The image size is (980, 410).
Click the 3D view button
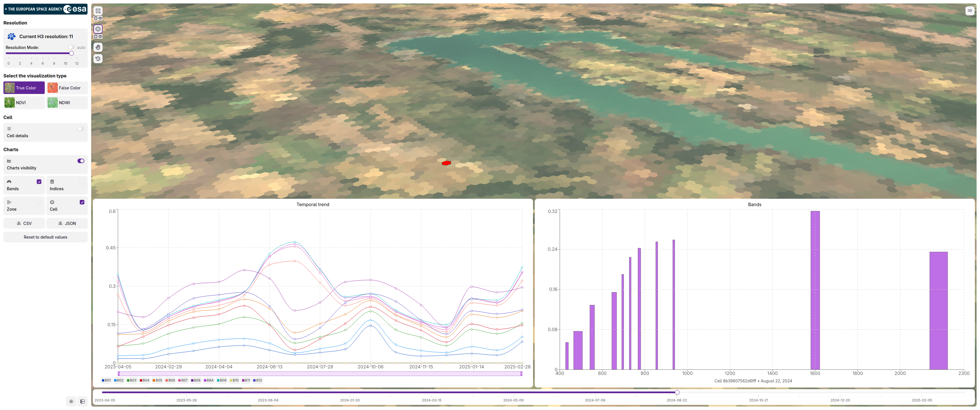[x=970, y=11]
